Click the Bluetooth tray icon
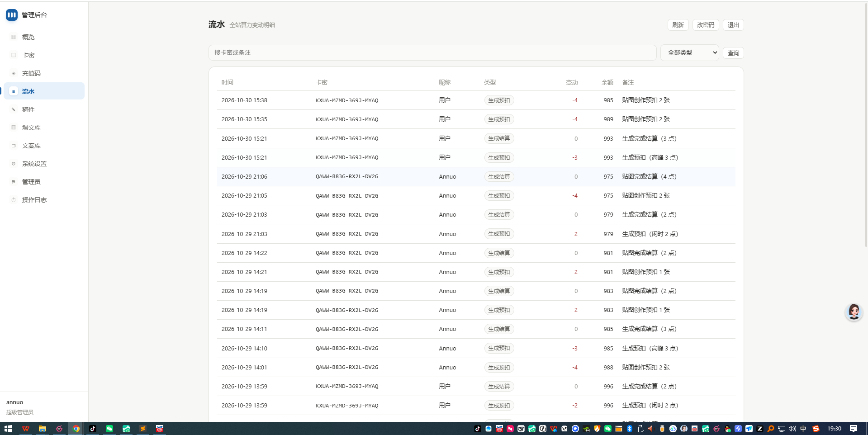Viewport: 868px width, 435px height. point(629,429)
